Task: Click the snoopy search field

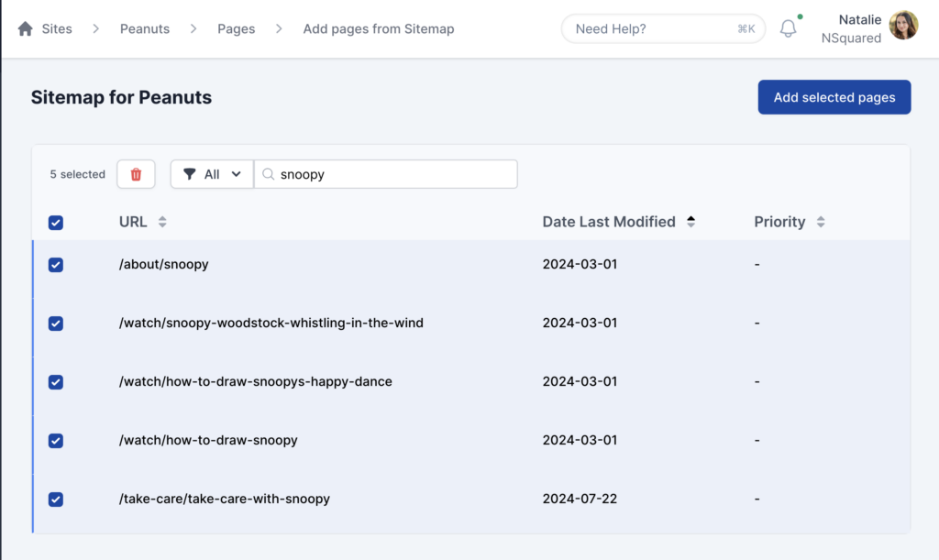Action: [394, 174]
